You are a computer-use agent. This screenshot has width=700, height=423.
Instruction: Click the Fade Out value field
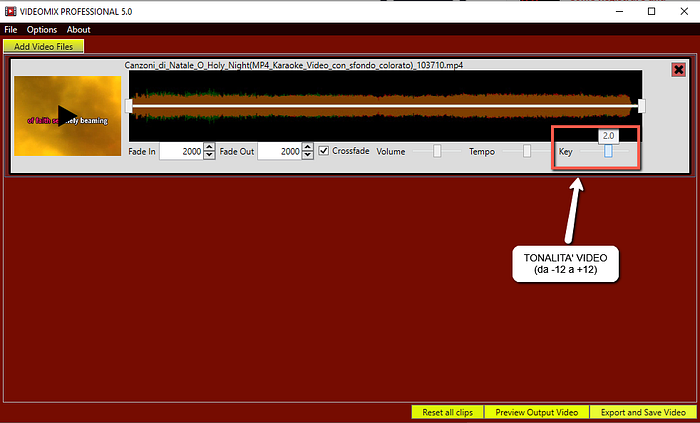(279, 151)
